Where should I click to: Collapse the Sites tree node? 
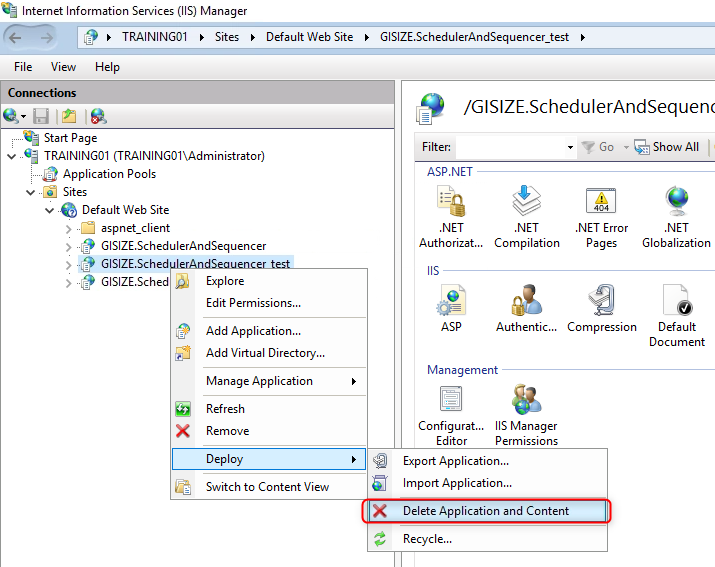[x=31, y=192]
